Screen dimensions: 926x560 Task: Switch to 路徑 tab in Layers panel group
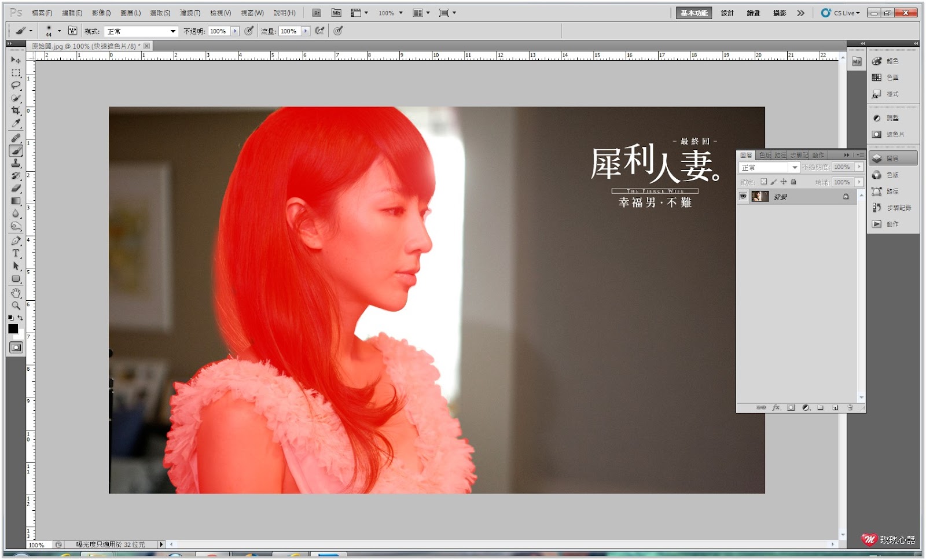780,155
